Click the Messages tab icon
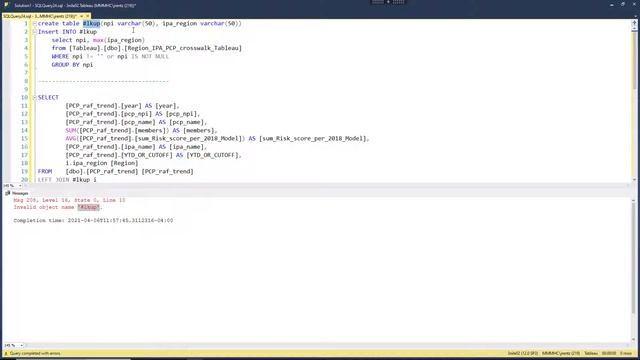This screenshot has width=640, height=360. [x=7, y=193]
